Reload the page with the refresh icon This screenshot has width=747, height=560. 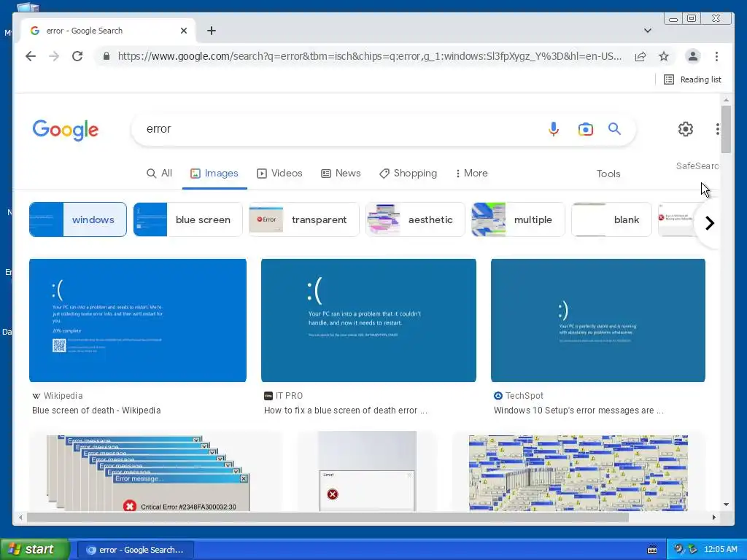[77, 56]
